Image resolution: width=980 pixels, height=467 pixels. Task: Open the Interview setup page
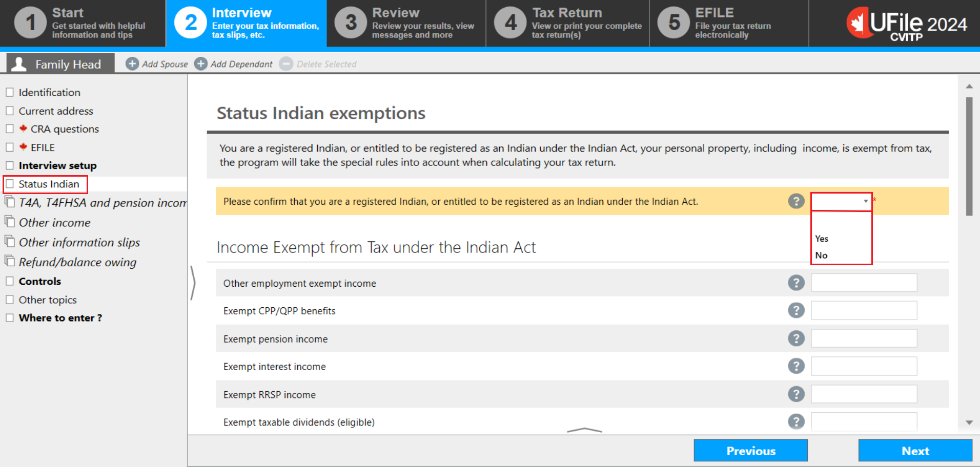[x=57, y=165]
